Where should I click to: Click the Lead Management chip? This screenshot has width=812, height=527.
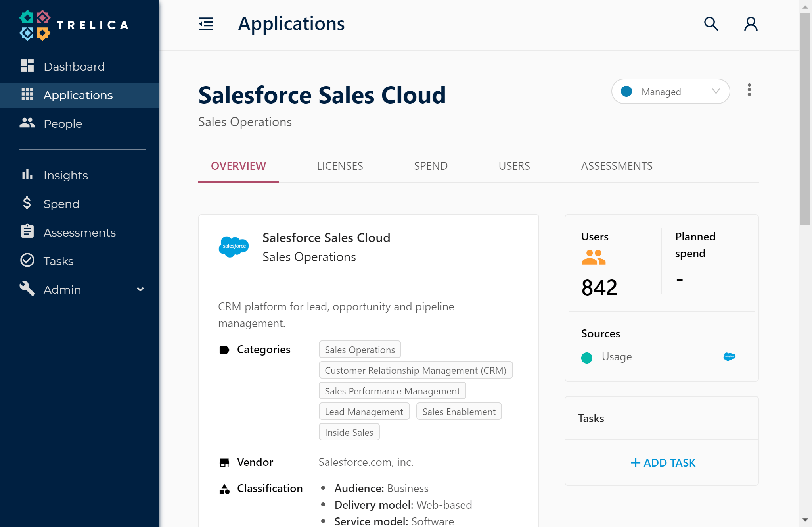click(x=364, y=412)
